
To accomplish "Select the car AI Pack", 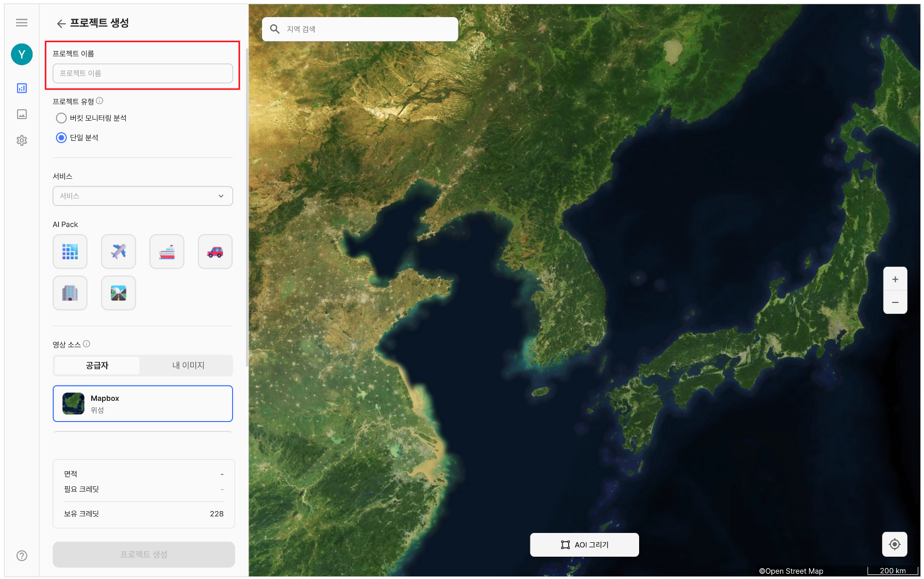I will 215,252.
